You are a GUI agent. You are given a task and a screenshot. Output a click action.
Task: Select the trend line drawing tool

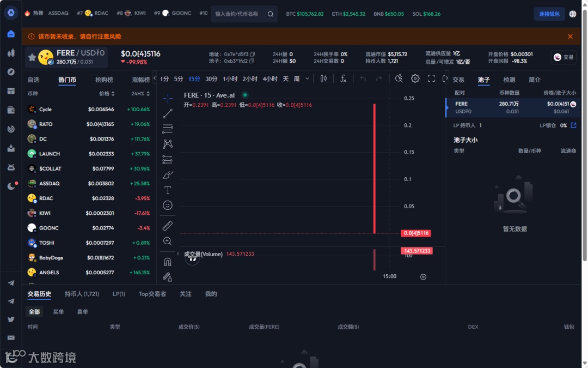point(168,113)
